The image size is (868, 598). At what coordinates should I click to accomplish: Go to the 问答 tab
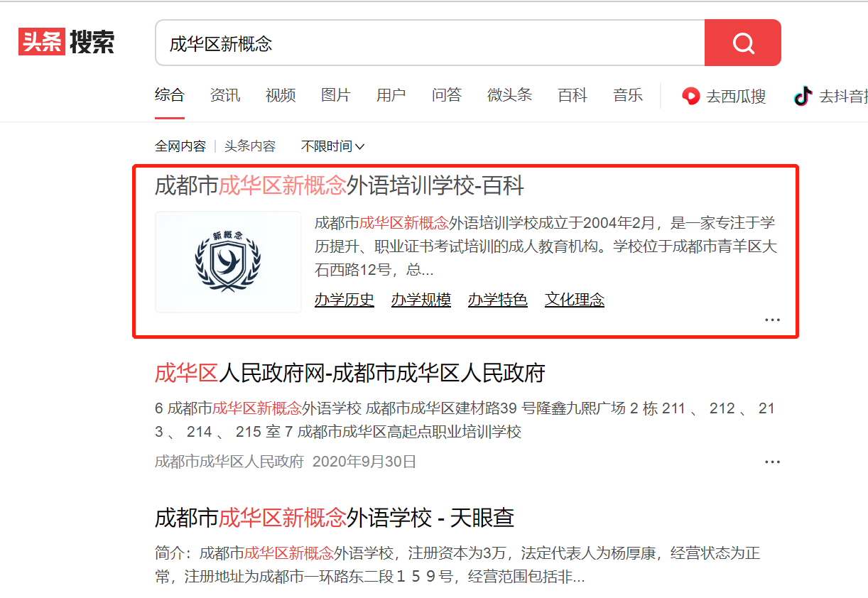click(447, 95)
